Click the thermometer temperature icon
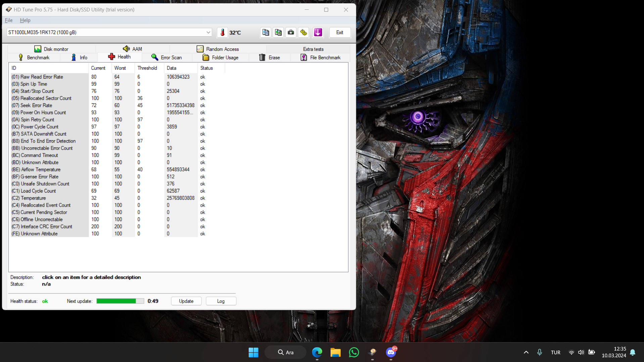 click(x=222, y=33)
